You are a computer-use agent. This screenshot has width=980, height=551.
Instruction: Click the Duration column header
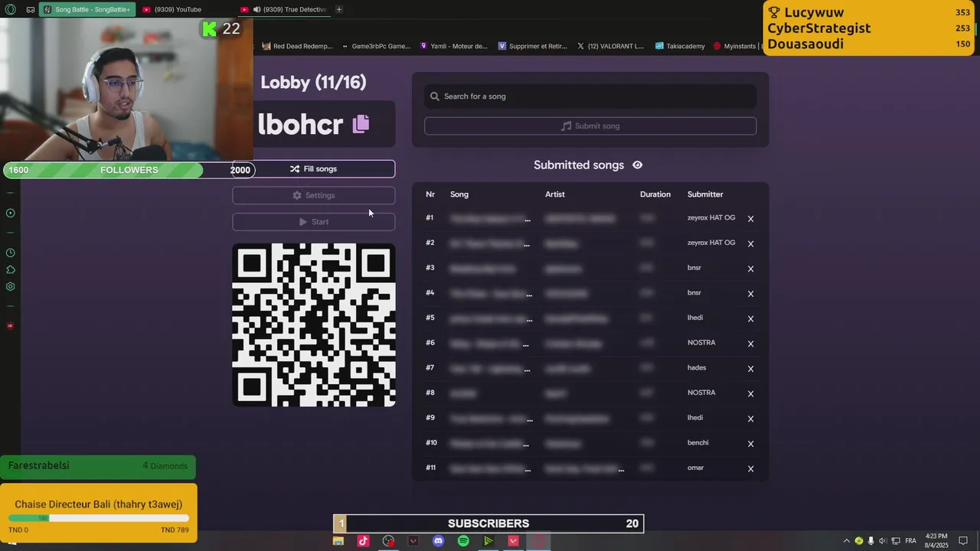coord(655,194)
